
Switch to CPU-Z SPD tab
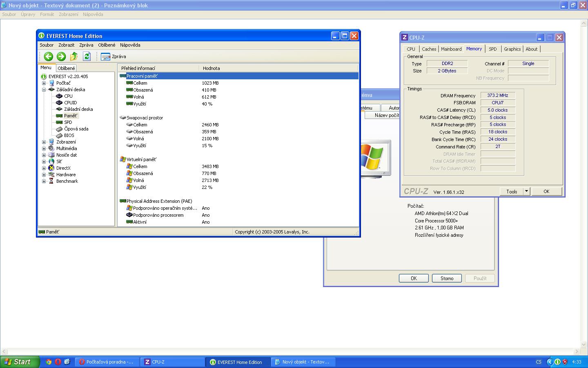tap(493, 49)
